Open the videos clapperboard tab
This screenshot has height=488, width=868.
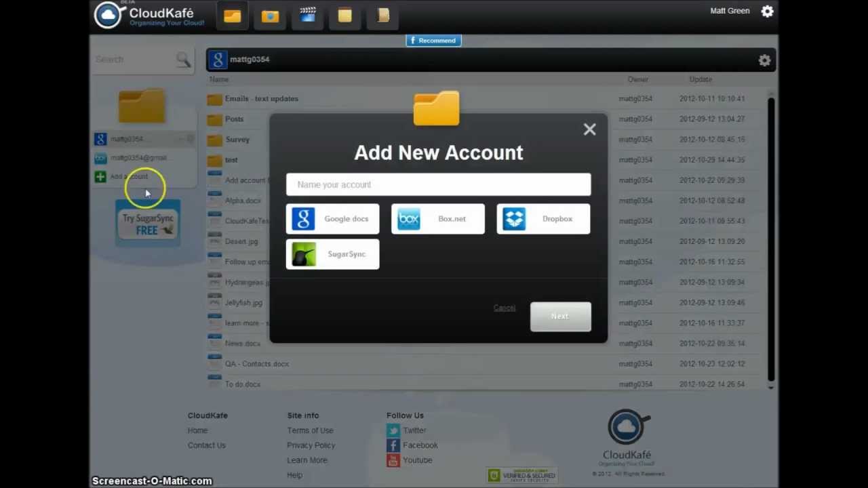pyautogui.click(x=308, y=16)
